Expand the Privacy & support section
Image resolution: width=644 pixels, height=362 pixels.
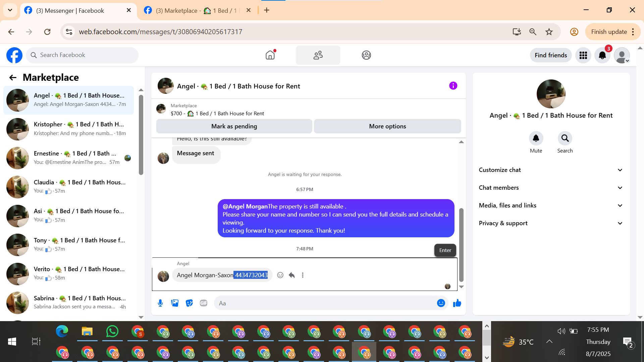coord(551,223)
